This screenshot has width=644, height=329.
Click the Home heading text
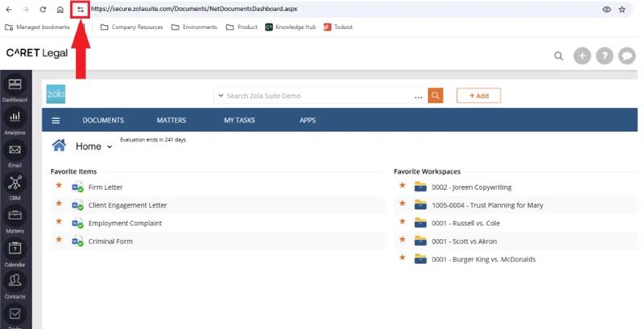tap(89, 146)
